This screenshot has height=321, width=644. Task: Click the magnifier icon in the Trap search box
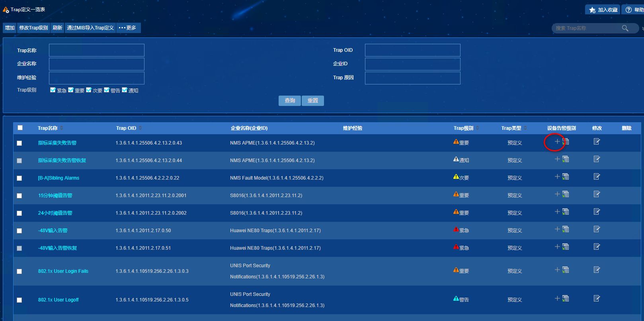[x=625, y=28]
